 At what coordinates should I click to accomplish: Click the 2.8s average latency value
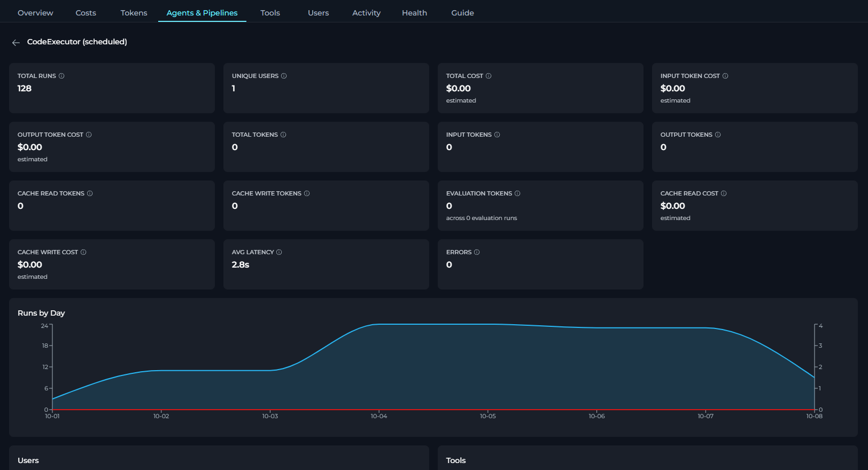click(x=241, y=265)
